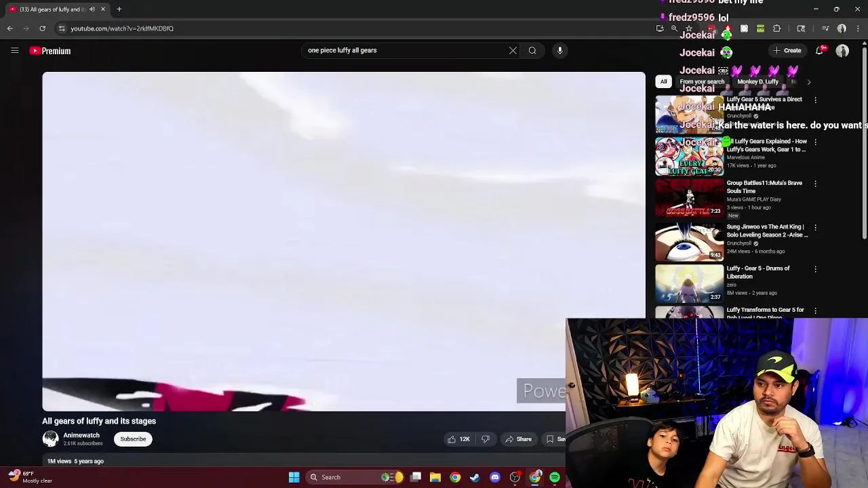Click the browser forward arrow
Viewport: 868px width, 488px height.
click(x=26, y=28)
